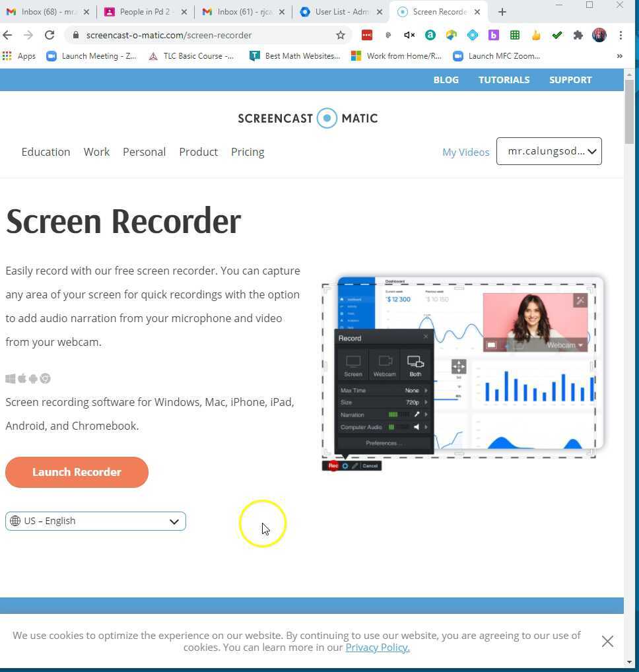Open the Personal menu

[x=144, y=152]
